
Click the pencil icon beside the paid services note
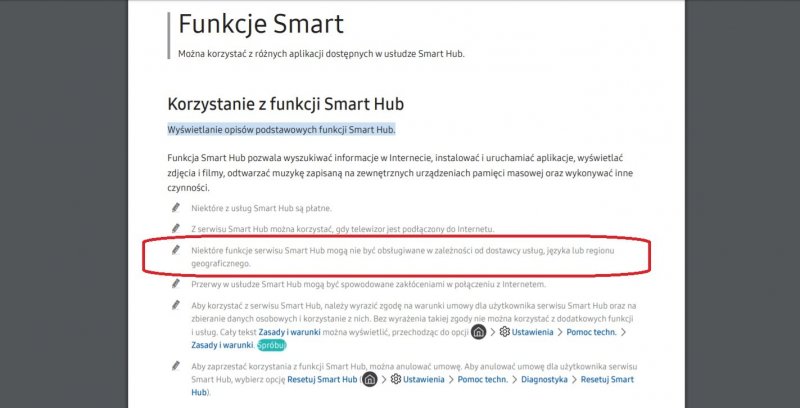click(176, 208)
